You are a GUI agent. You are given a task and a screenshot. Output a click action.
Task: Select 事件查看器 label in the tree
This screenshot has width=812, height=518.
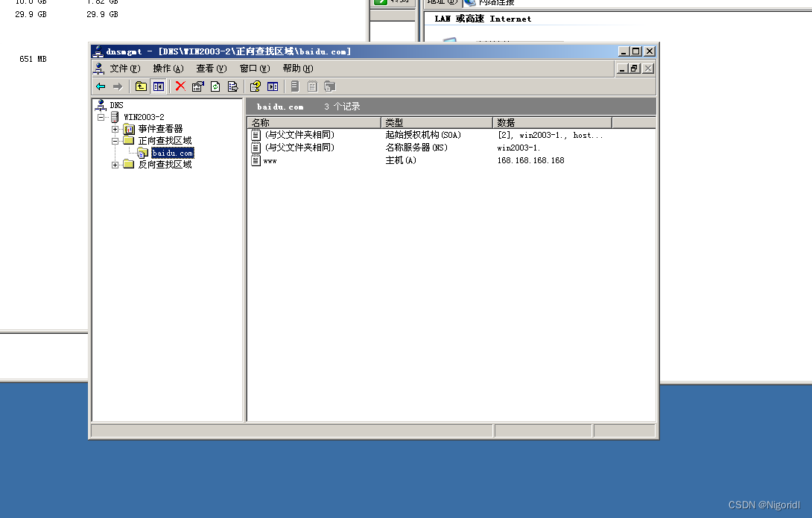click(x=160, y=129)
